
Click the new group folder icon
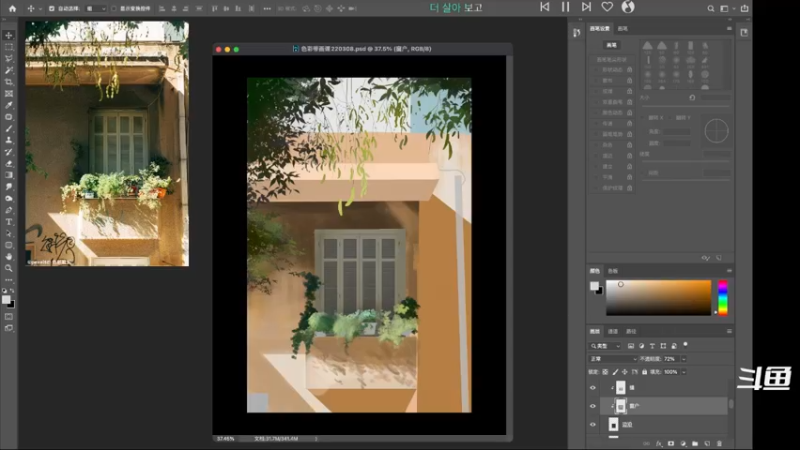pyautogui.click(x=695, y=444)
